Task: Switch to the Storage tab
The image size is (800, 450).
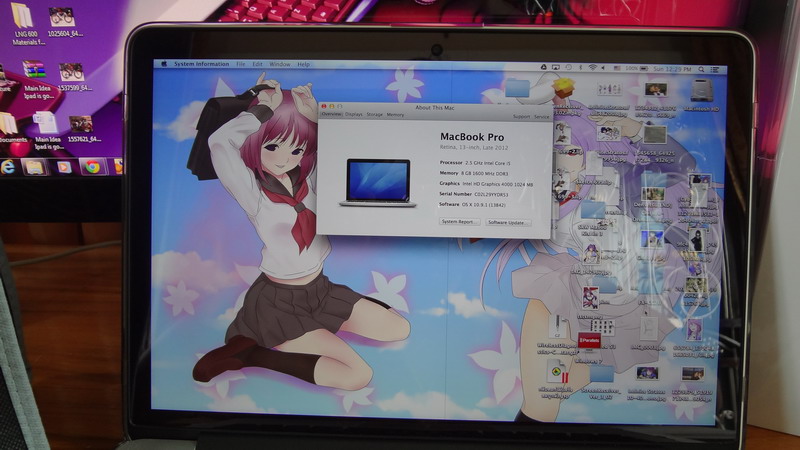Action: click(375, 115)
